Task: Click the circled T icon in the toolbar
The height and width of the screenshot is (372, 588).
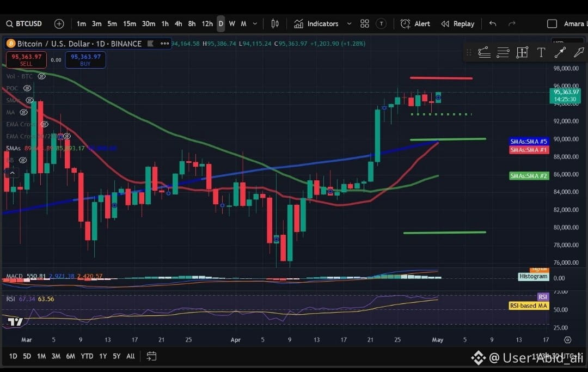Action: (x=381, y=23)
